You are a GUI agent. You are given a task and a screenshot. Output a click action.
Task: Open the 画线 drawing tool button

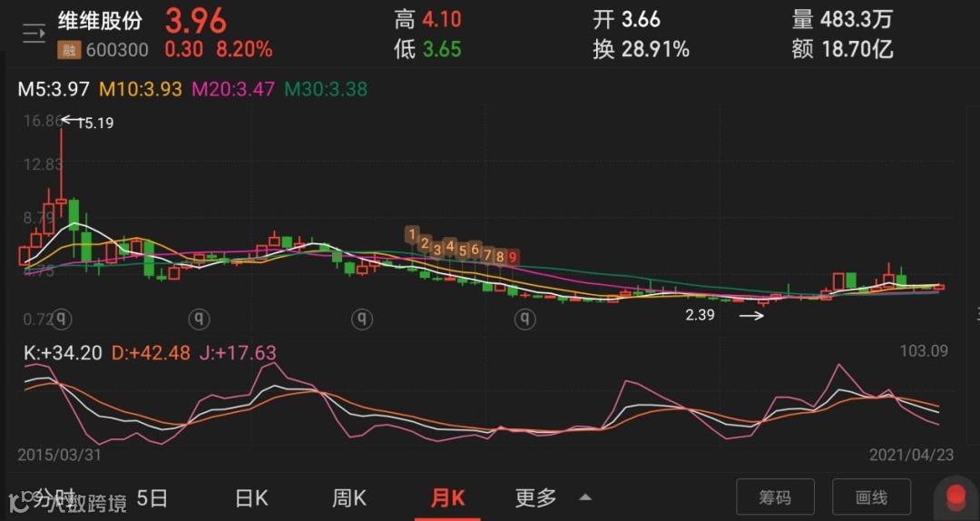871,498
